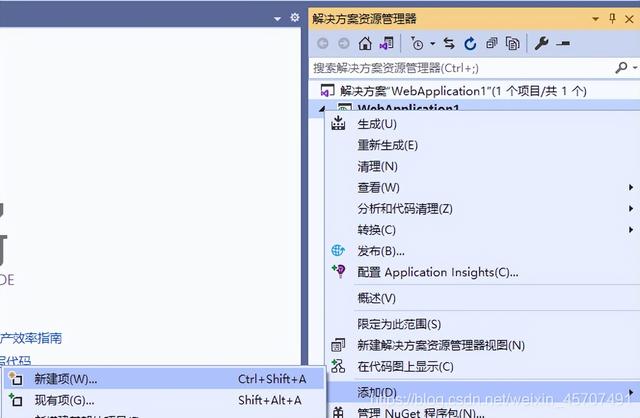The width and height of the screenshot is (640, 418).
Task: Click the code map icon
Action: [x=338, y=366]
